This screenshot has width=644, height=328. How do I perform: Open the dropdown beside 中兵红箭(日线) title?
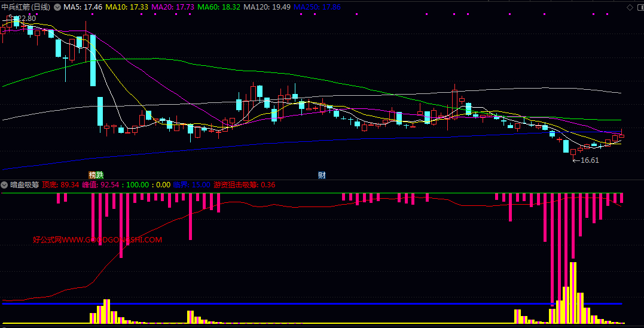coord(57,7)
